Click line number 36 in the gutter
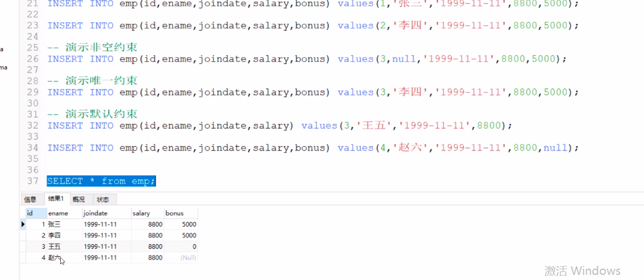This screenshot has width=644, height=280. pos(32,170)
